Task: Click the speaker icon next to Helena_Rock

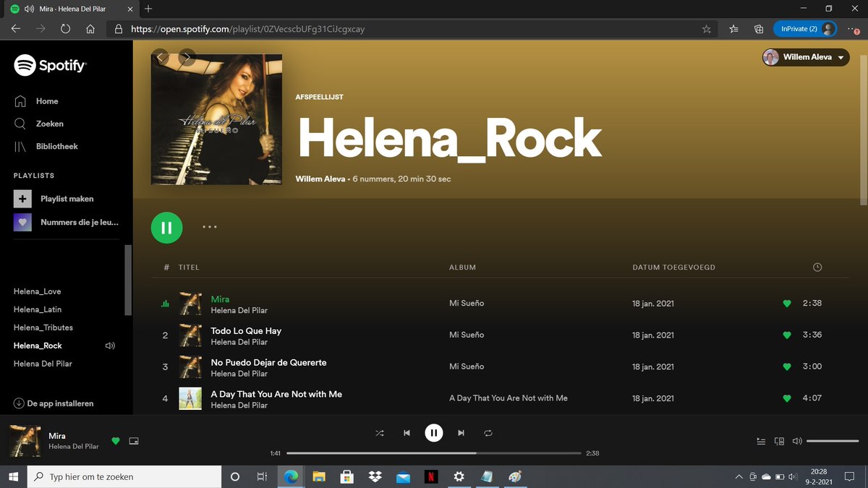Action: coord(110,346)
